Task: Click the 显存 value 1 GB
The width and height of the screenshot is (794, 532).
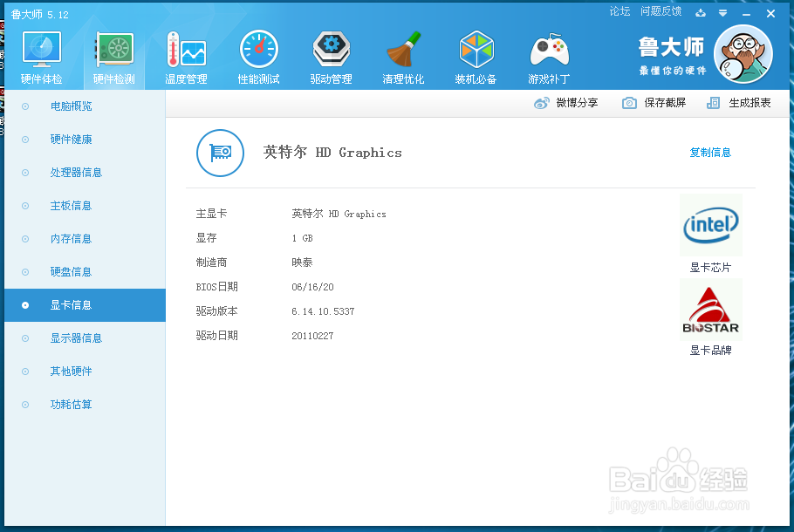Action: tap(302, 238)
